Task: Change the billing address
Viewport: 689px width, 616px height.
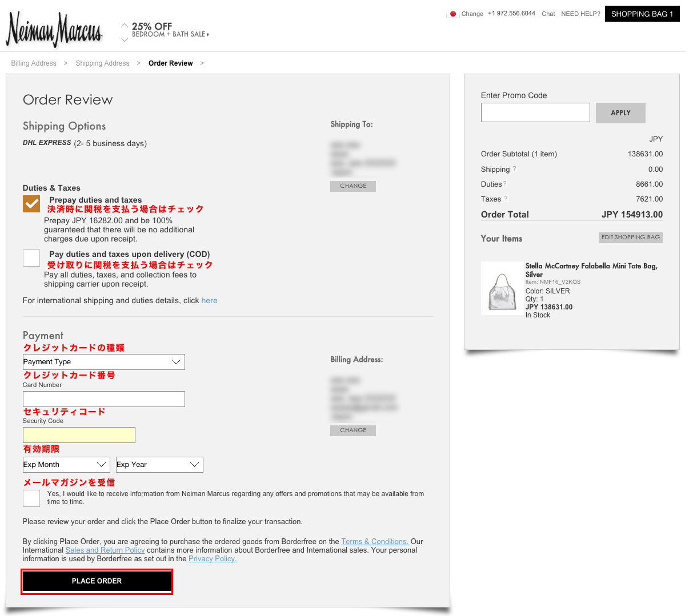Action: pyautogui.click(x=353, y=430)
